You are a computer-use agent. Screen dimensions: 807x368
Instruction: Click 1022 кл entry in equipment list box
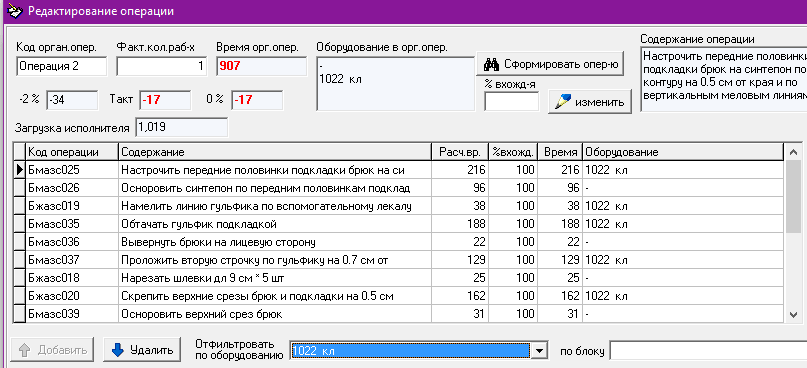(x=340, y=79)
